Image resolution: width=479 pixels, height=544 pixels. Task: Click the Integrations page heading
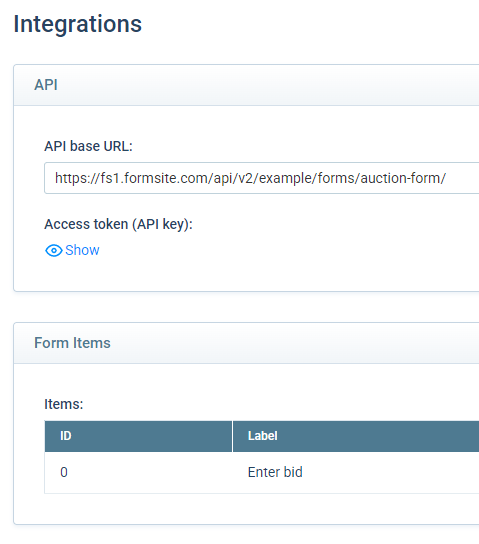tap(78, 24)
